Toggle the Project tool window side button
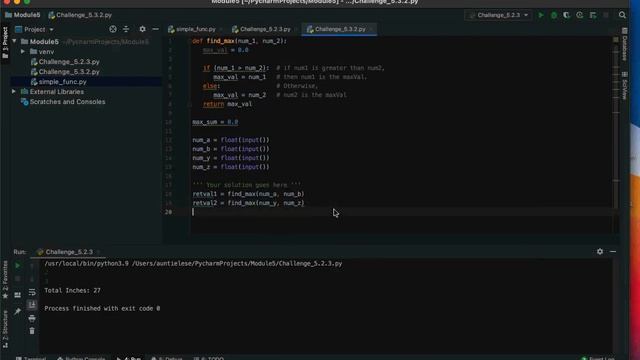640x360 pixels. [5, 42]
